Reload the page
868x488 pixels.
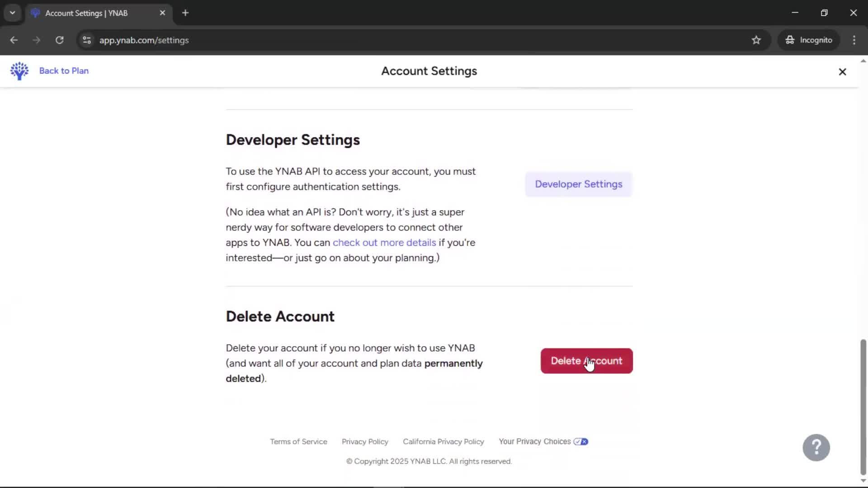point(59,40)
